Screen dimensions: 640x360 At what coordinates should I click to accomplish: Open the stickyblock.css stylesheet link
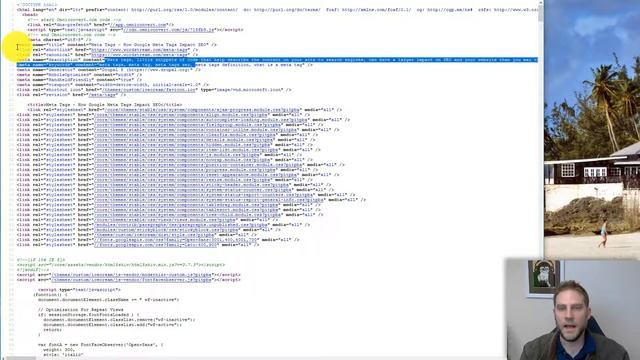tap(167, 229)
